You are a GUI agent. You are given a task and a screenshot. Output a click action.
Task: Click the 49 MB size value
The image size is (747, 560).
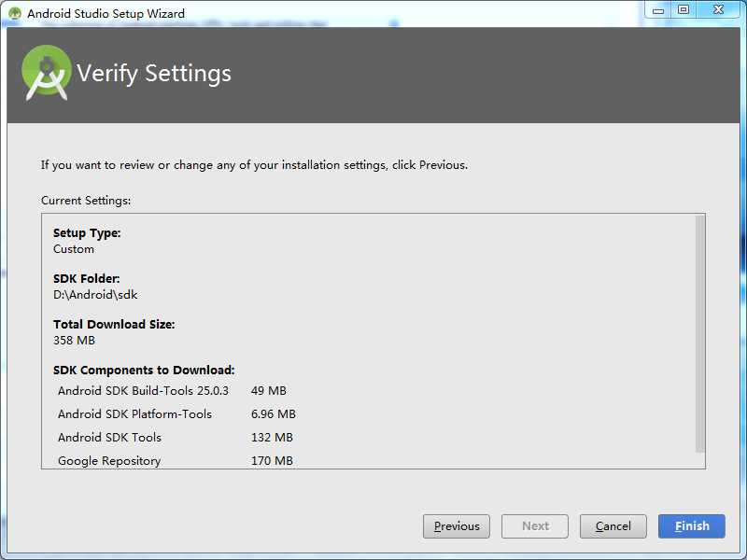269,391
